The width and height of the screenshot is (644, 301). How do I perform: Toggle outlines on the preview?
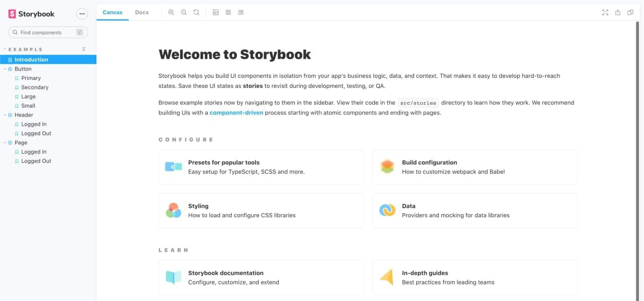[x=240, y=12]
